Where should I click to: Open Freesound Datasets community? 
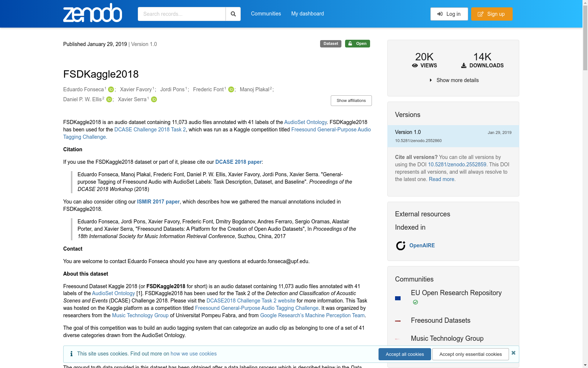tap(441, 321)
